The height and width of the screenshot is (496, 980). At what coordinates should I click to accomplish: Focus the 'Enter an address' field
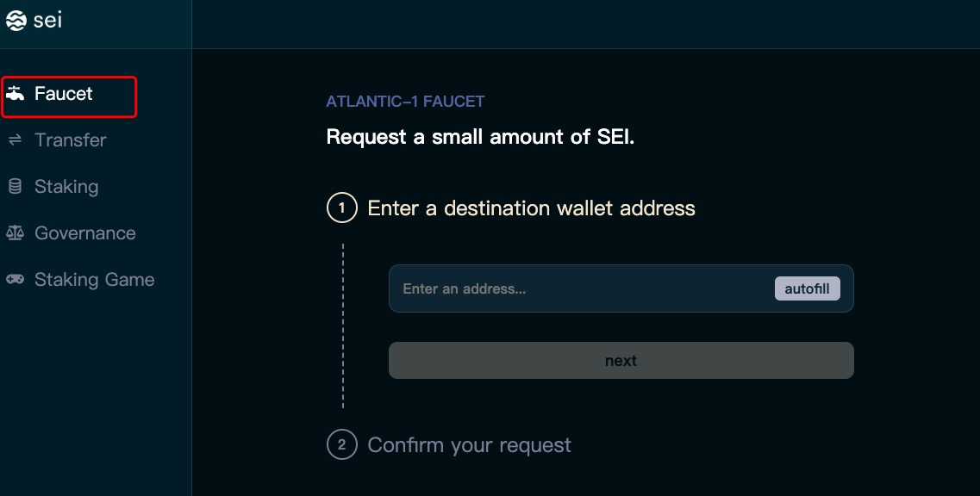577,288
